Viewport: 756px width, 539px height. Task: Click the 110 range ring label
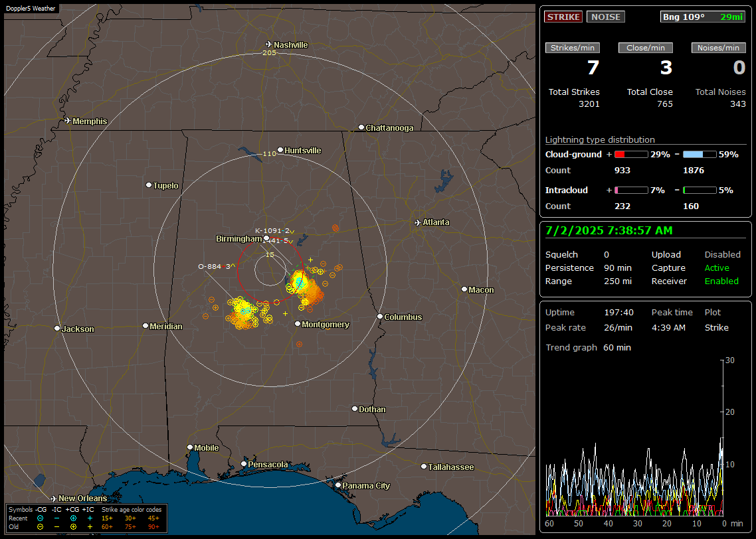tap(269, 153)
